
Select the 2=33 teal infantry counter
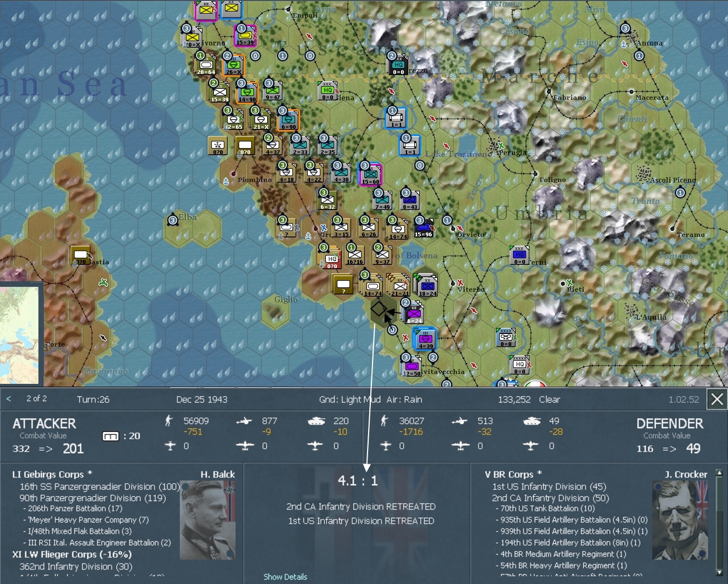(300, 145)
